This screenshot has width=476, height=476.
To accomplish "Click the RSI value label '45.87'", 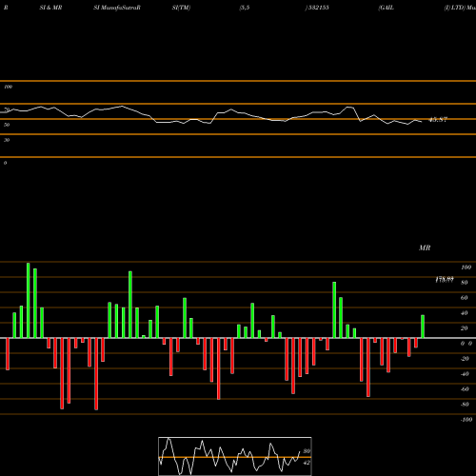I will 438,120.
